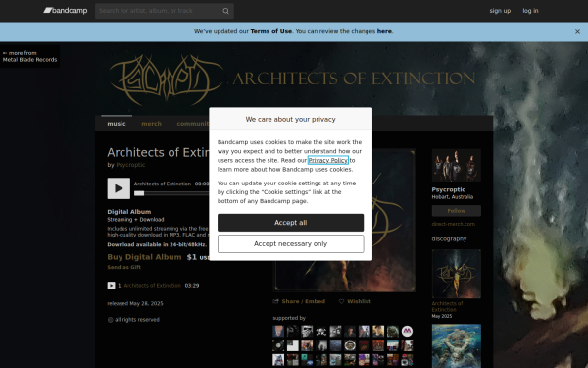Open the purple M supporter avatar
Image resolution: width=588 pixels, height=368 pixels.
coord(407,332)
